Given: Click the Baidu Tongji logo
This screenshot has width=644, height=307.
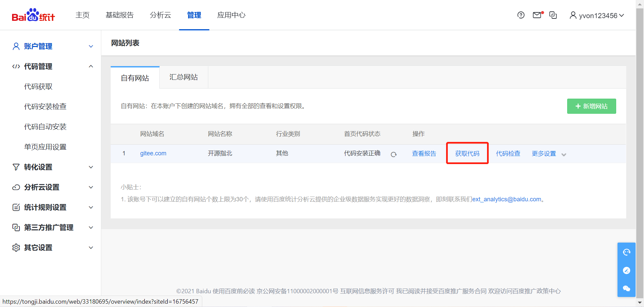Looking at the screenshot, I should 33,15.
